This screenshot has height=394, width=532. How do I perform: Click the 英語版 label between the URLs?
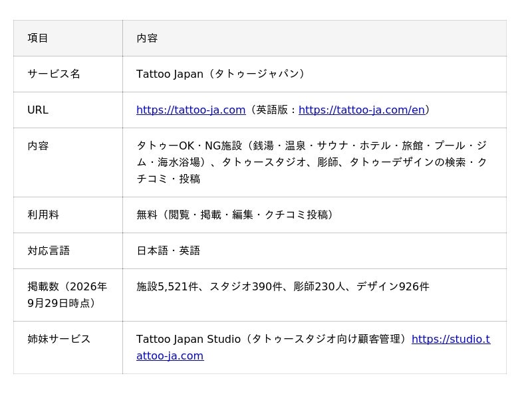click(x=272, y=110)
